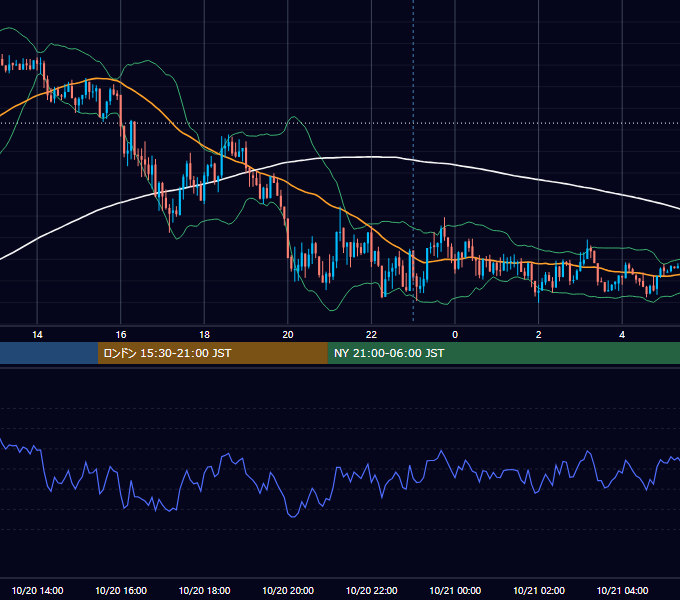
Task: Click the 10/20 20:00 date label
Action: click(288, 590)
